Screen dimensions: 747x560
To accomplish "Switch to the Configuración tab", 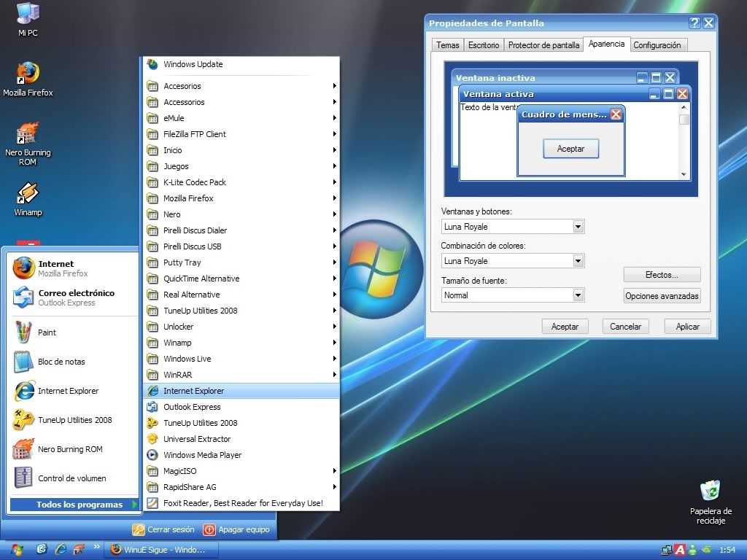I will click(x=657, y=45).
